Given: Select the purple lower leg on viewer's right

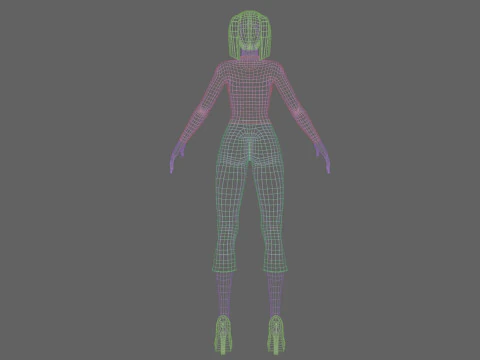Looking at the screenshot, I should coord(276,294).
